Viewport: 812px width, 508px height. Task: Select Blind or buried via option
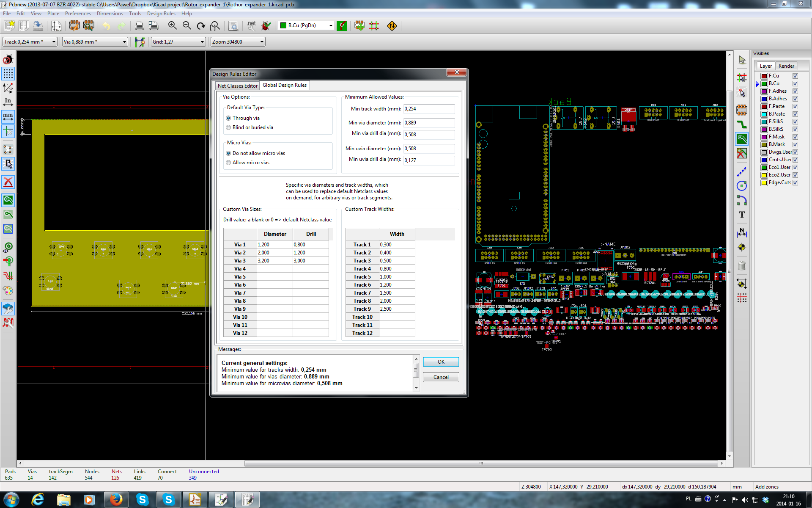pos(228,127)
